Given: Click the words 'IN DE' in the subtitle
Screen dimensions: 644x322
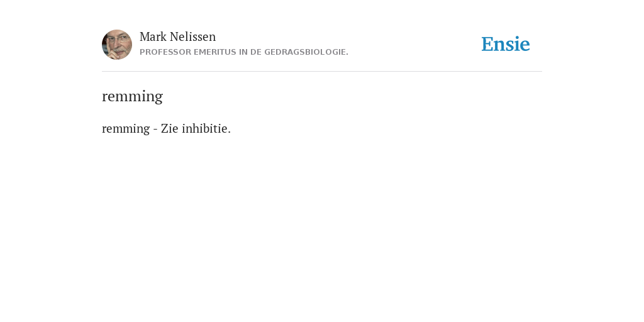Looking at the screenshot, I should [250, 52].
